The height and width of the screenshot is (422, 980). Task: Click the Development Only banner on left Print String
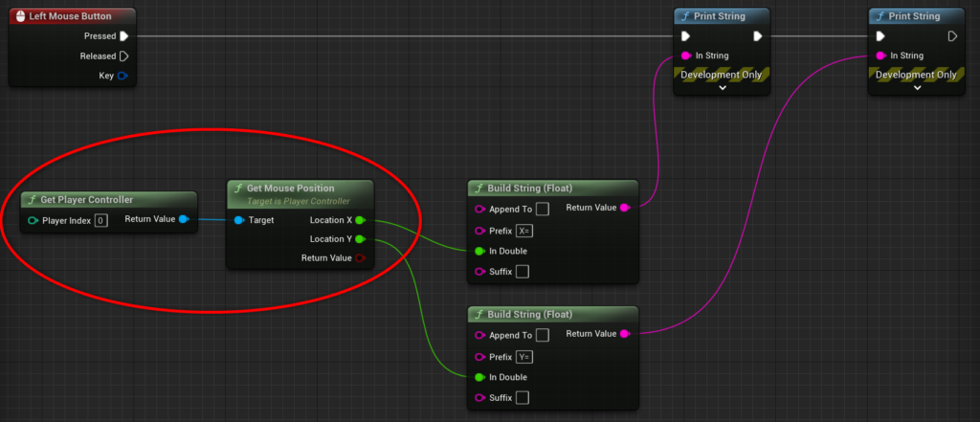pyautogui.click(x=722, y=75)
